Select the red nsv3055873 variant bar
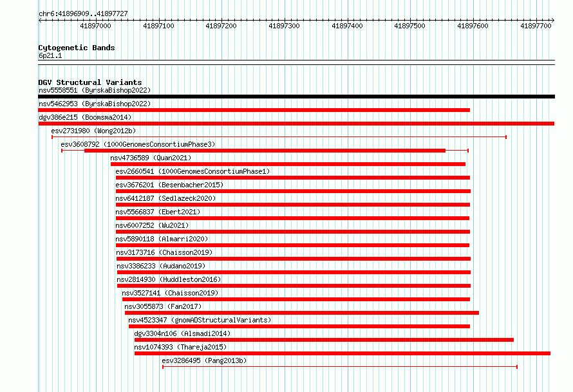 (302, 313)
